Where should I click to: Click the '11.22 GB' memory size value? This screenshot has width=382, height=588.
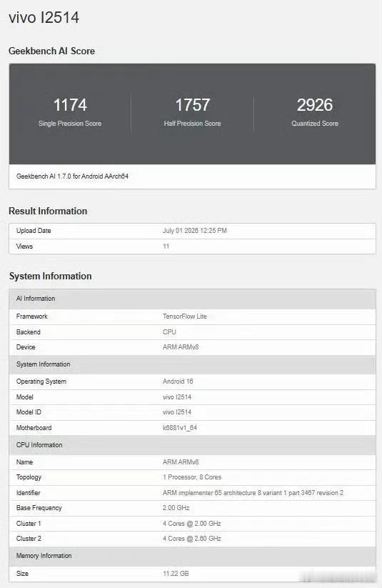[176, 574]
